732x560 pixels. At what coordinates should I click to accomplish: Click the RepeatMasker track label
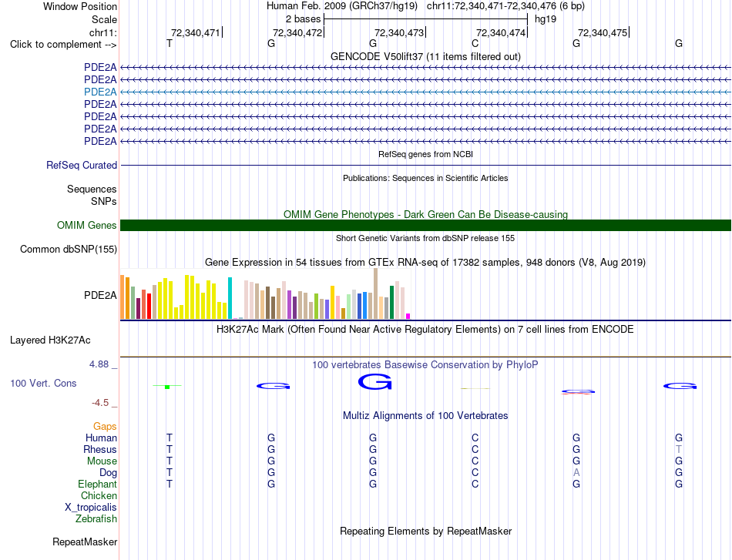coord(85,542)
